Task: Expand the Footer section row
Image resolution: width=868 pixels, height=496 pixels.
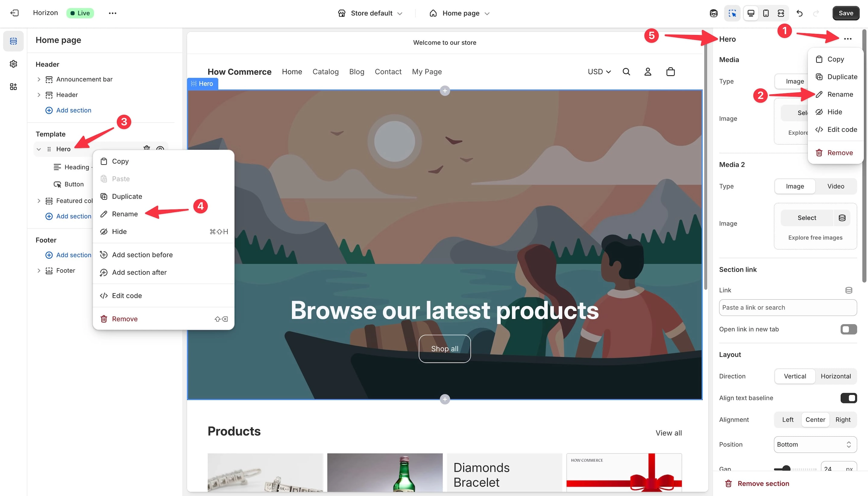Action: click(x=39, y=270)
